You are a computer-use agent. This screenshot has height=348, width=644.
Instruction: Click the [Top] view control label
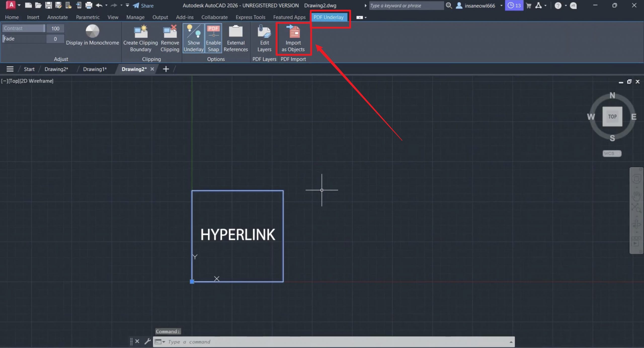pyautogui.click(x=14, y=81)
